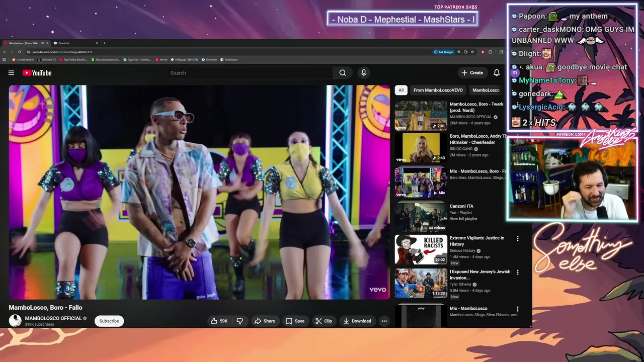
Task: Mute the tab via speaker icon on YouTube tab
Action: point(42,43)
